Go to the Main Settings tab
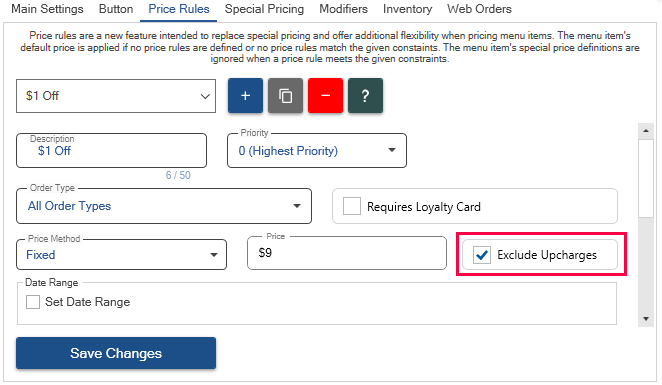The height and width of the screenshot is (385, 662). [47, 9]
